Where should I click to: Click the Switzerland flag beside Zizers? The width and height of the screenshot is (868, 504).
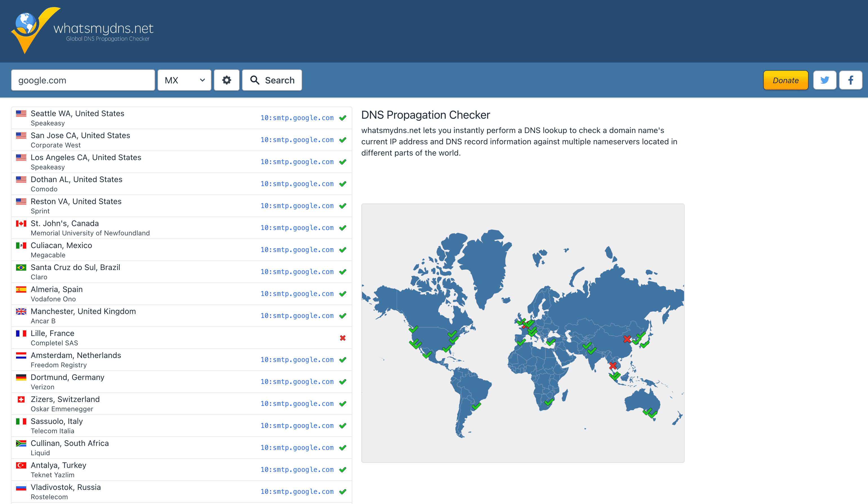tap(21, 399)
